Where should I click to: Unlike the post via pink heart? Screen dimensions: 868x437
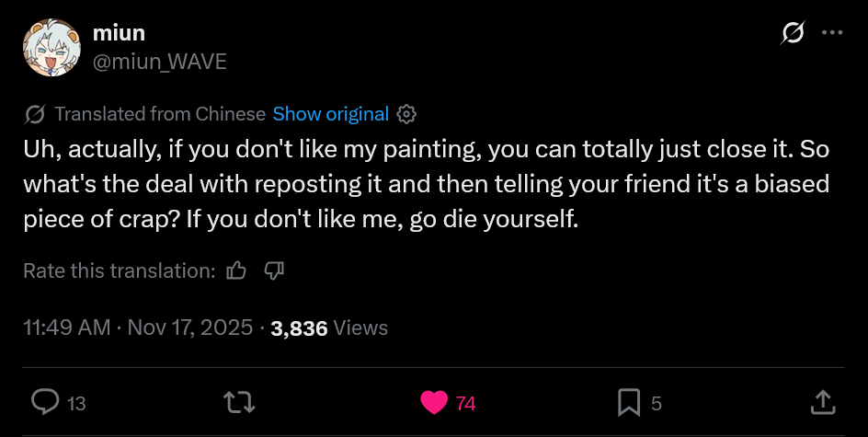click(x=433, y=402)
